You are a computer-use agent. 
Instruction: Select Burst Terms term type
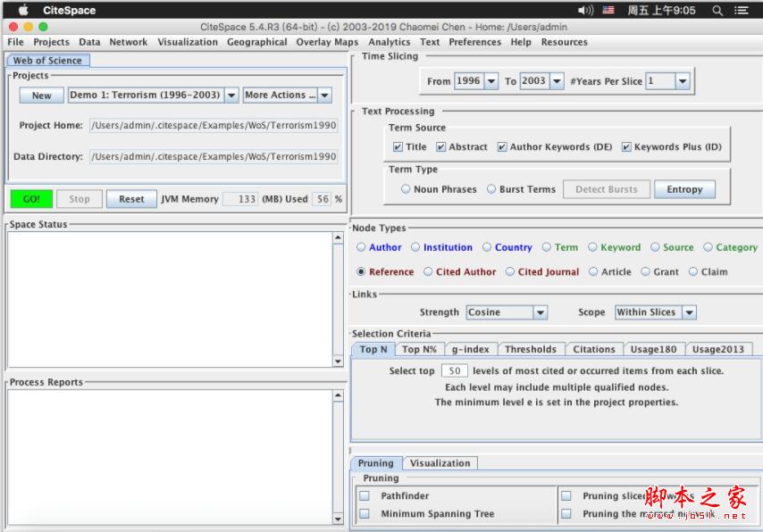[x=491, y=188]
